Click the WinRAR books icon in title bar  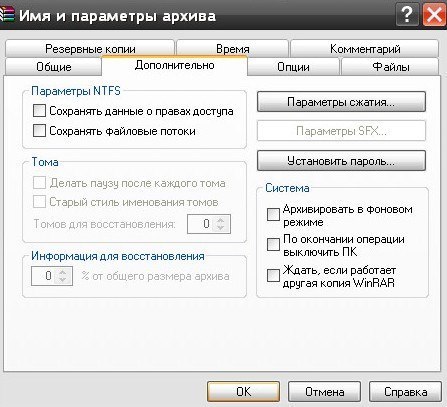click(x=7, y=15)
